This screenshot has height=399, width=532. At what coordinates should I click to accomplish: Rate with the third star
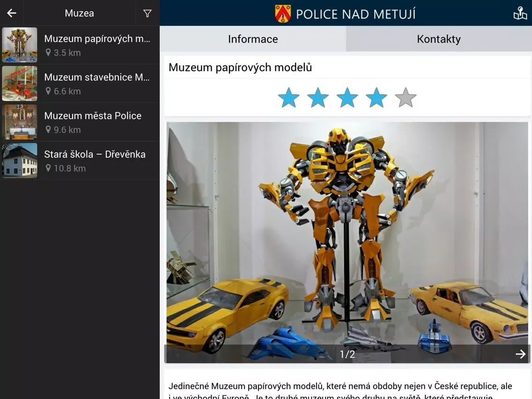347,98
